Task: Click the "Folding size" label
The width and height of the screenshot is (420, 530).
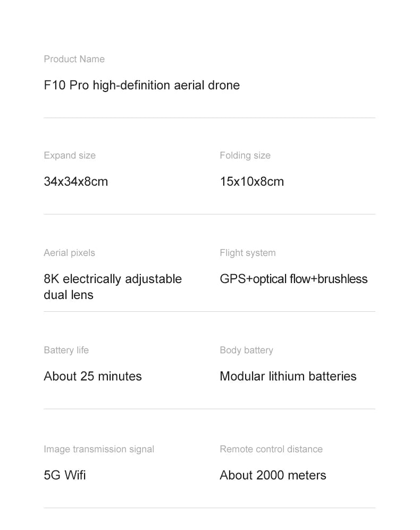Action: point(245,155)
